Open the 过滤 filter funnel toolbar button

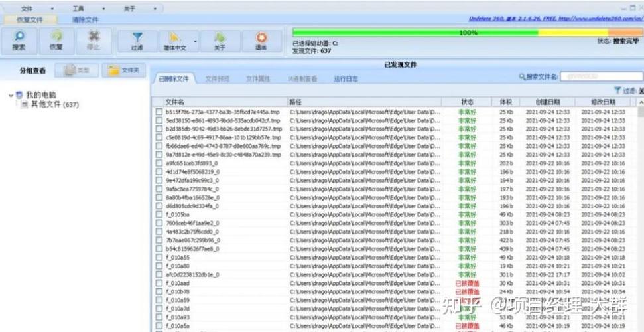(137, 41)
